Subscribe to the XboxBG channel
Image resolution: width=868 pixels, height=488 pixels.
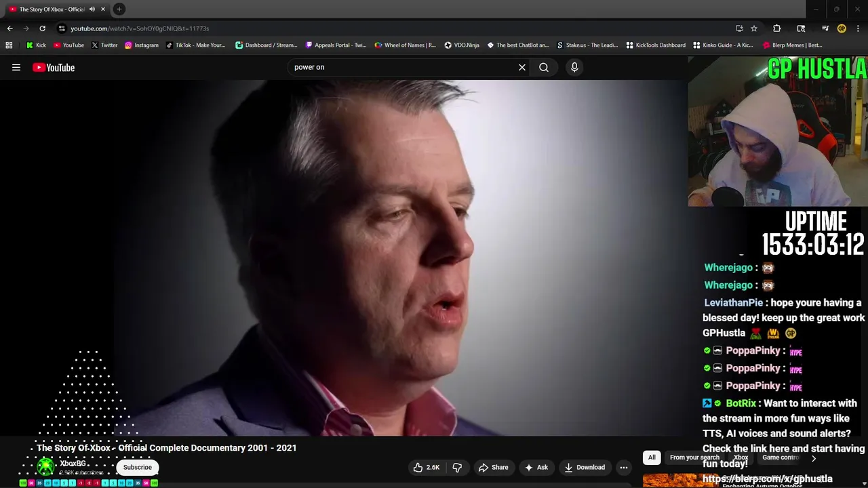tap(138, 467)
